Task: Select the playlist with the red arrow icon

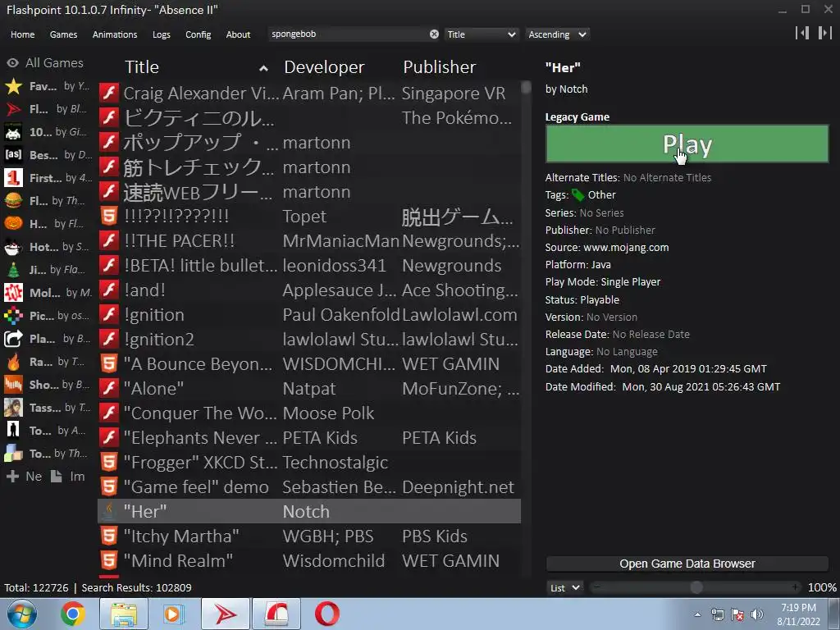Action: pyautogui.click(x=13, y=109)
